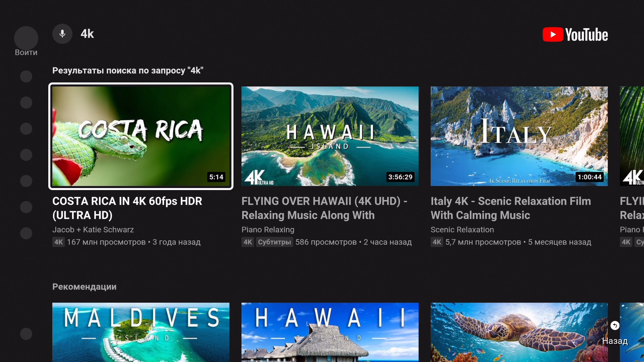Click the microphone voice search icon

tap(62, 34)
